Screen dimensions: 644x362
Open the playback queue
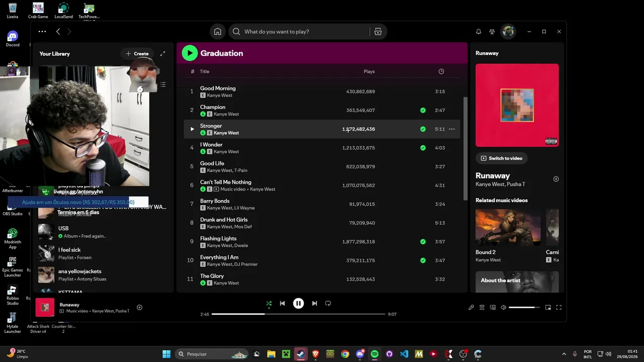pyautogui.click(x=481, y=308)
